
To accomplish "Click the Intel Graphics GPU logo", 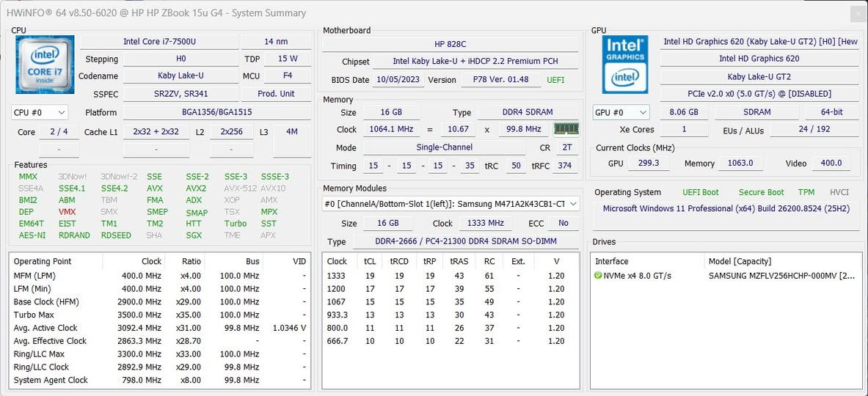I will 624,64.
